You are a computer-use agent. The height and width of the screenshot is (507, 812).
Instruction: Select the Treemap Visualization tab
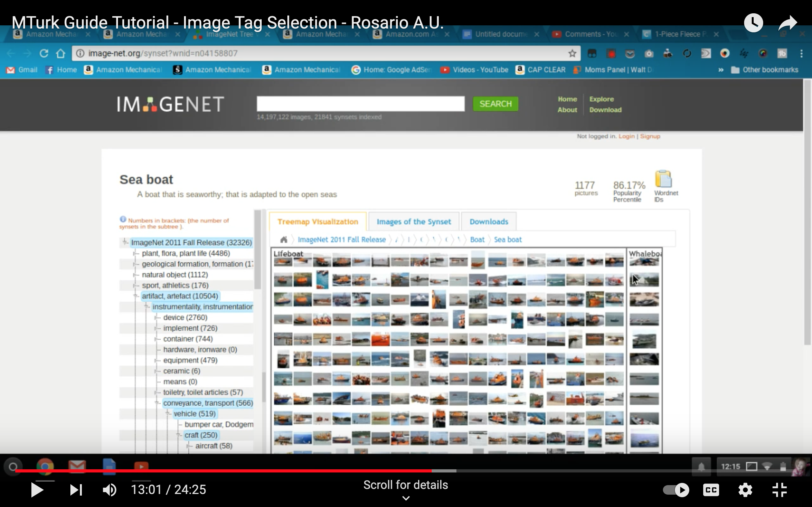(318, 221)
